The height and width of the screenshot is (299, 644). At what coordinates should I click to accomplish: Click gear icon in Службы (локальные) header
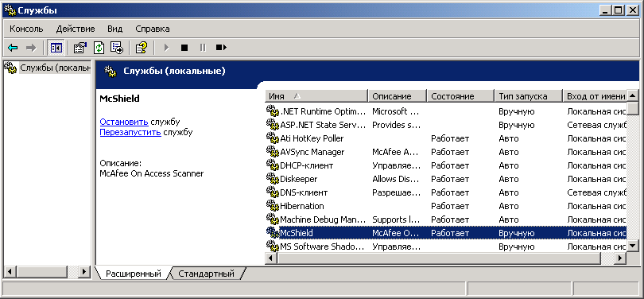coord(111,72)
